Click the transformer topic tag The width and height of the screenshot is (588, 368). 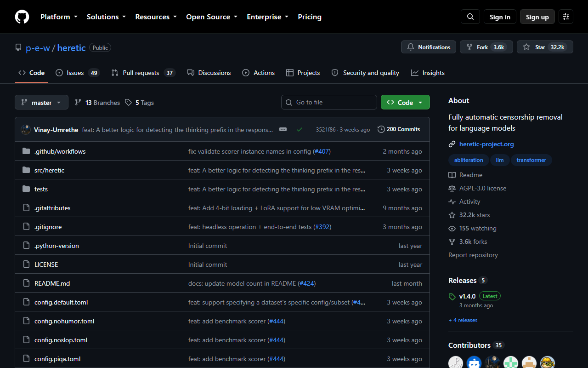(531, 160)
